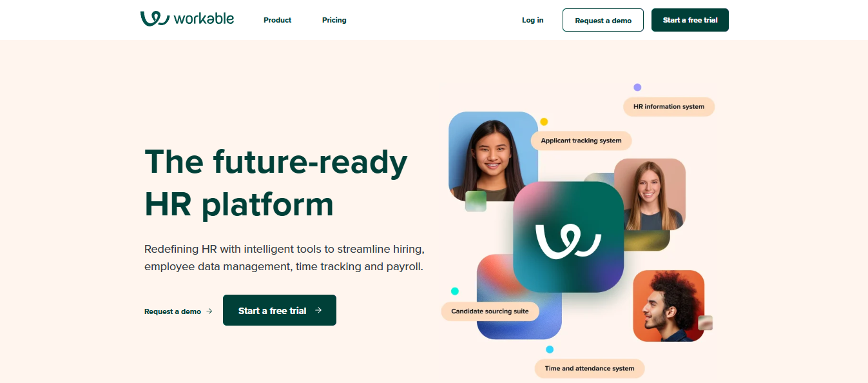Click the purple dot above HR information system
The image size is (868, 383).
pyautogui.click(x=637, y=87)
